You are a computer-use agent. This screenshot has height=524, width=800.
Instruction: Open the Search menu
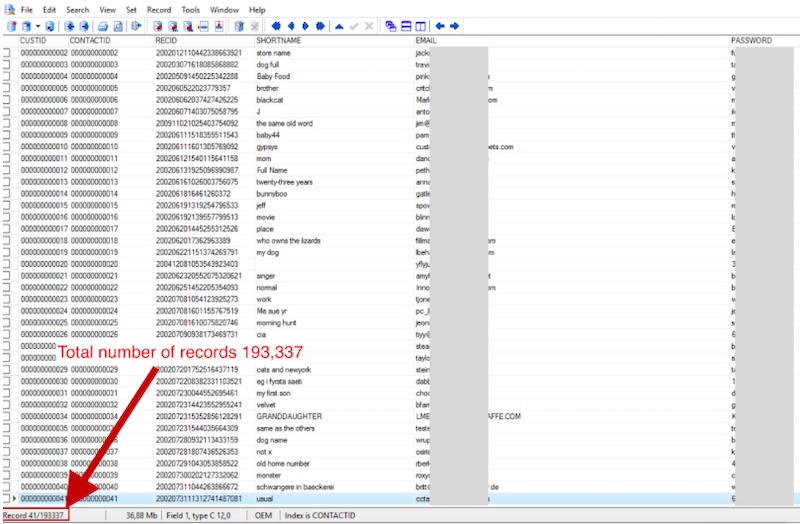point(78,10)
